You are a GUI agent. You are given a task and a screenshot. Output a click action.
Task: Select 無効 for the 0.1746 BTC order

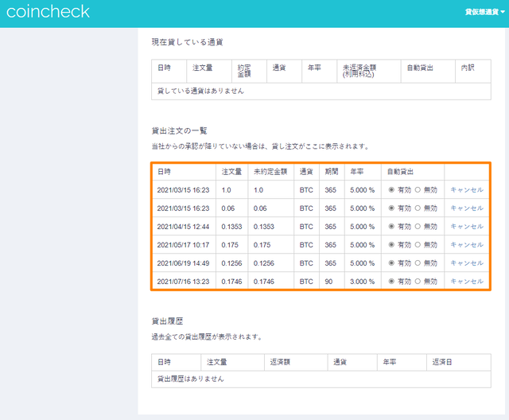pos(418,282)
